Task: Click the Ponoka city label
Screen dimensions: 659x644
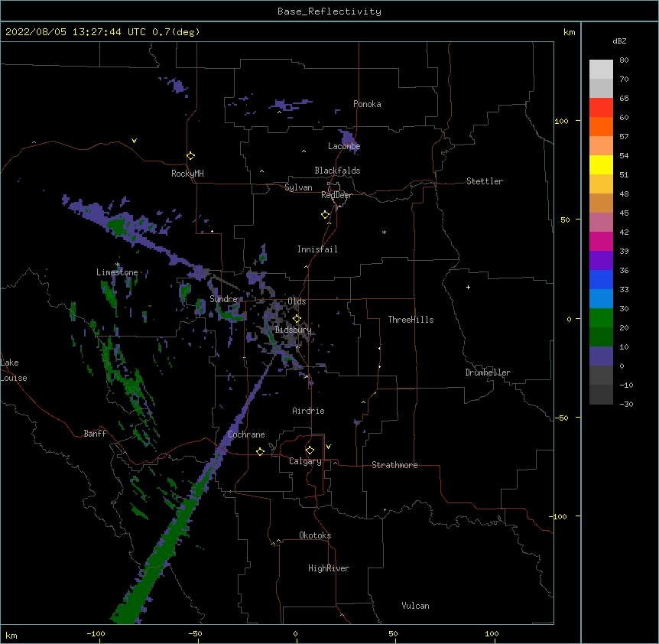Action: [367, 104]
